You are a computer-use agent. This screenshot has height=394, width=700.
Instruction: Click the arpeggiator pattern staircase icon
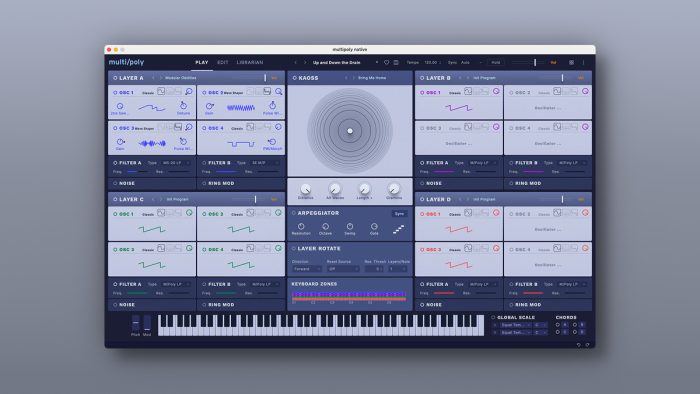point(399,229)
